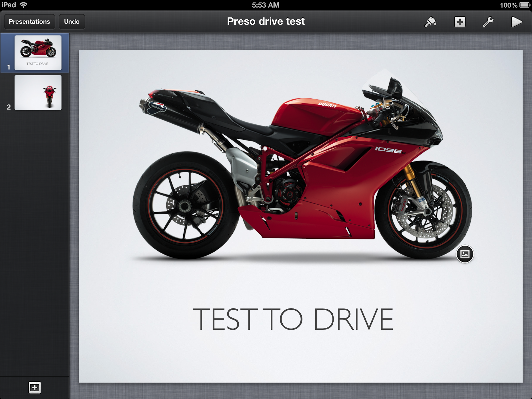Tap the 5:53 AM clock
This screenshot has width=532, height=399.
click(x=266, y=5)
